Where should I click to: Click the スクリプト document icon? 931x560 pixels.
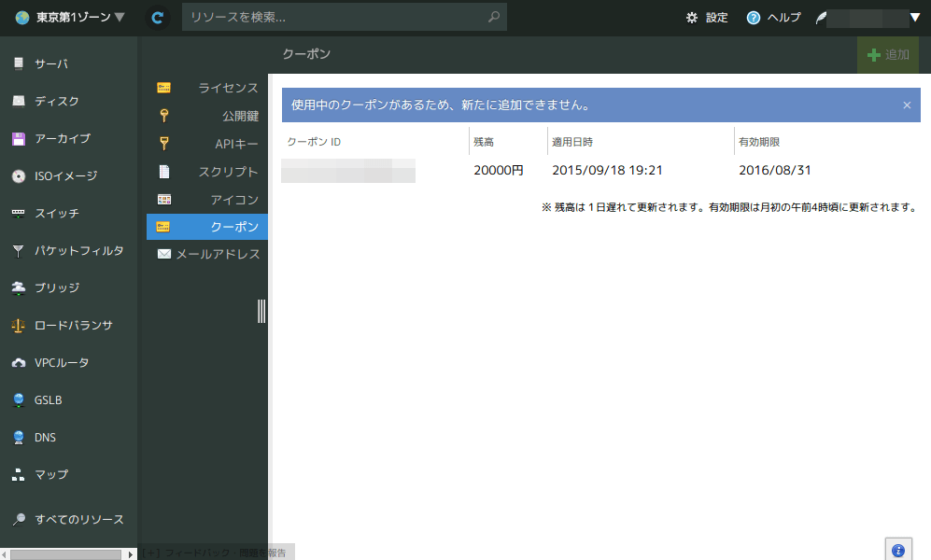pos(164,172)
